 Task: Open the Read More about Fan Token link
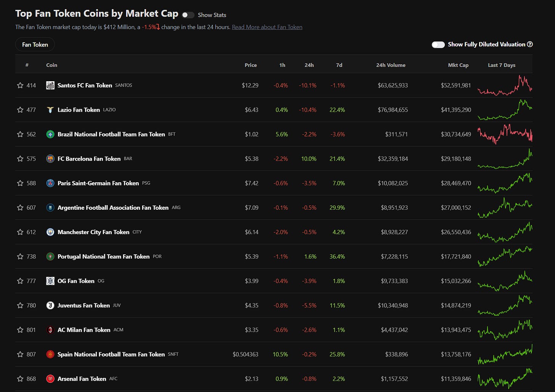(x=267, y=27)
